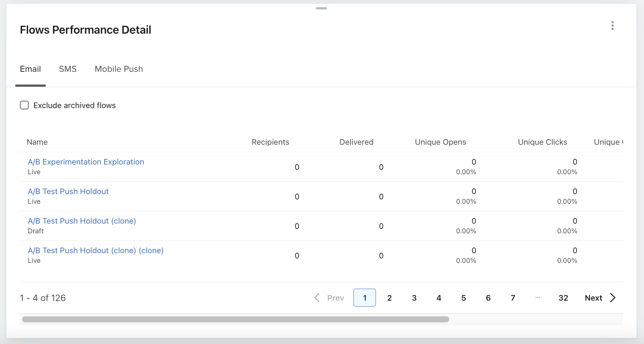Open the three-dot card options menu

pos(612,25)
